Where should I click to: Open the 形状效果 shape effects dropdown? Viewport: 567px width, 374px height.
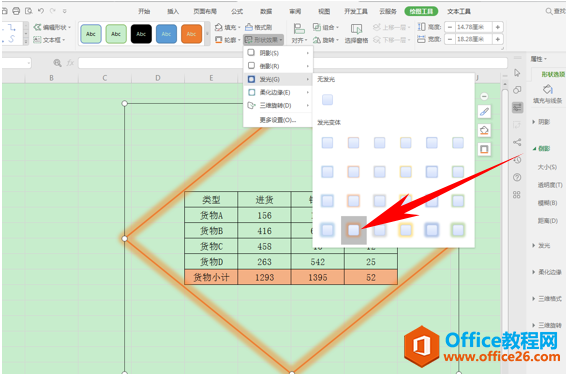tap(264, 40)
